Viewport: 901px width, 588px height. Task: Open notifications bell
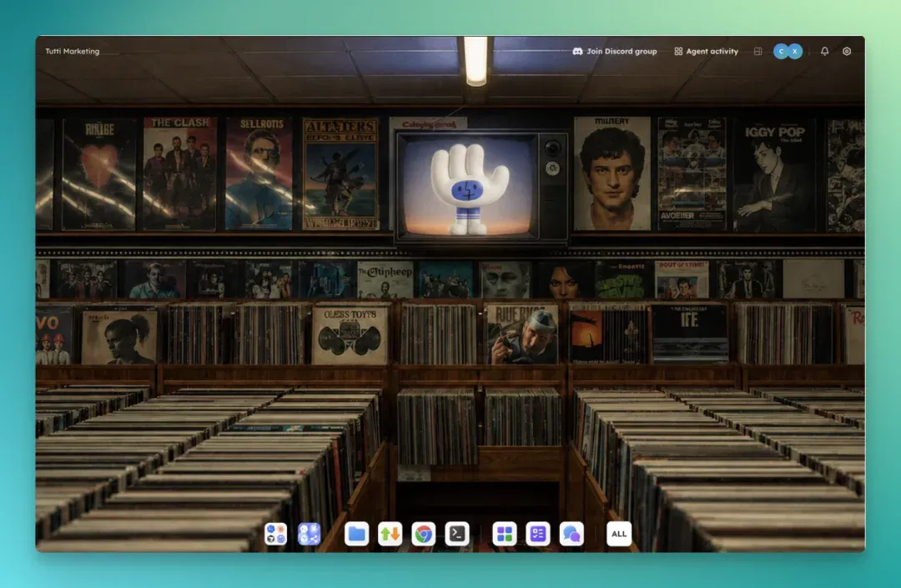point(824,51)
